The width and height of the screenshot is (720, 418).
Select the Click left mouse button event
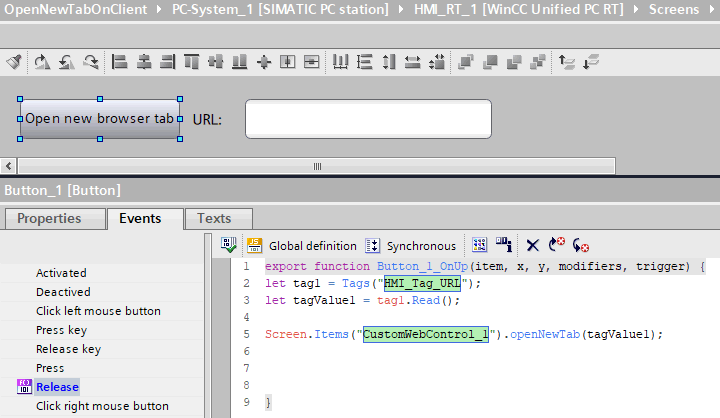click(98, 311)
